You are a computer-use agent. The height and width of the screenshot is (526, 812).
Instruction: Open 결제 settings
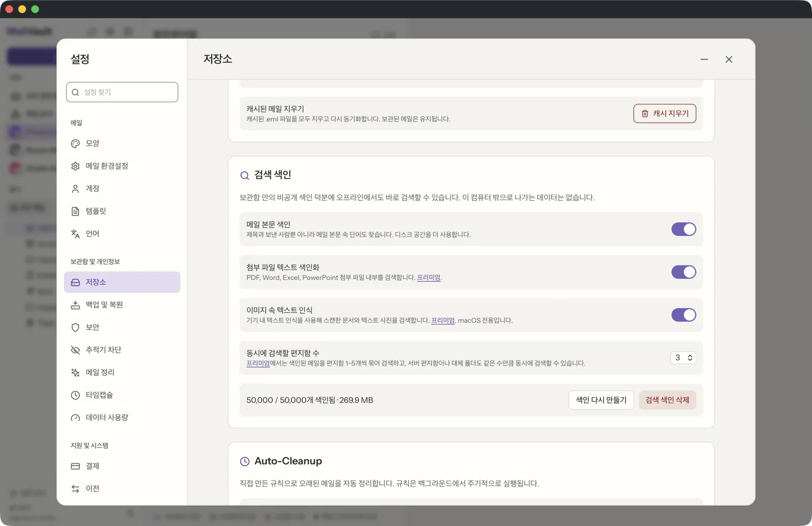tap(122, 466)
